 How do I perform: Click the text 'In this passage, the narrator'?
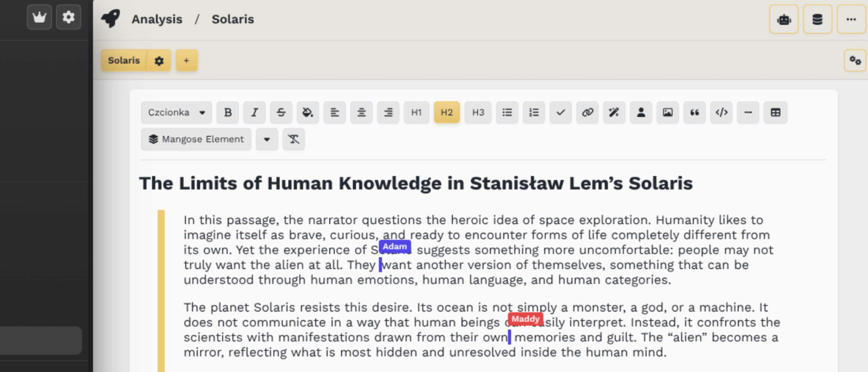271,220
